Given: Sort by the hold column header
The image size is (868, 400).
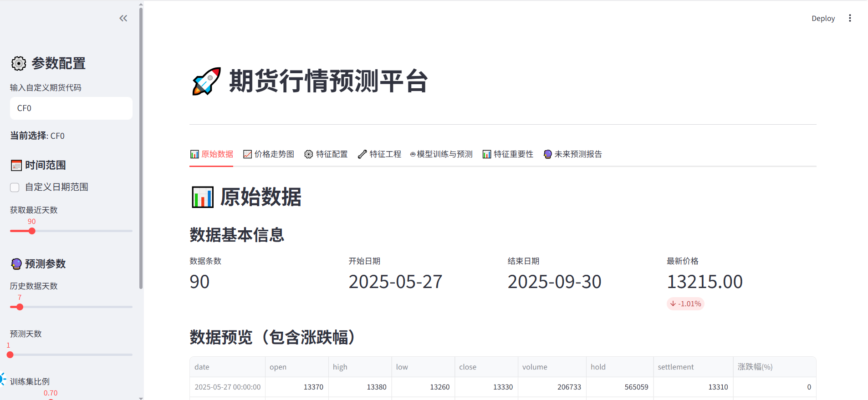Looking at the screenshot, I should point(620,367).
